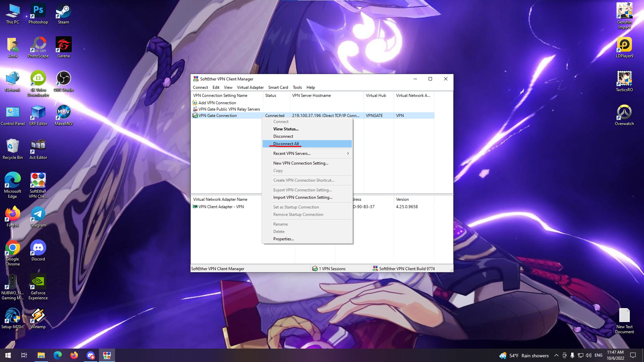Click the Version column header
Image resolution: width=644 pixels, height=362 pixels.
[414, 199]
